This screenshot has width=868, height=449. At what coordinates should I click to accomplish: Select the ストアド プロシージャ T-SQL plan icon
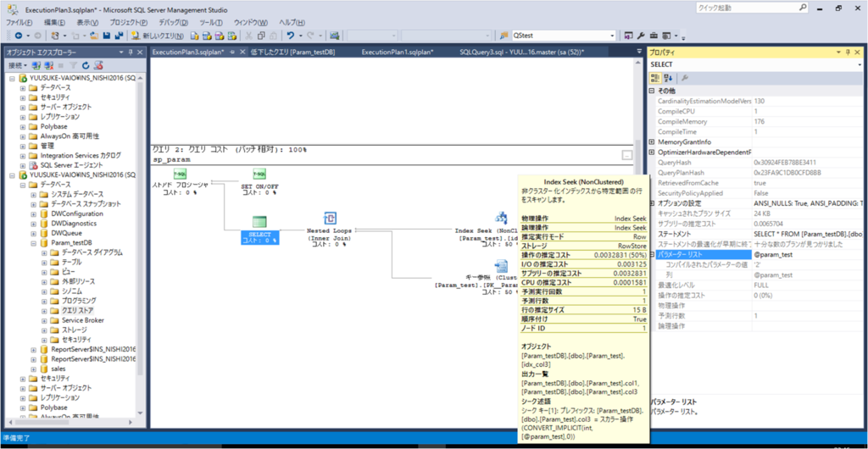[180, 175]
